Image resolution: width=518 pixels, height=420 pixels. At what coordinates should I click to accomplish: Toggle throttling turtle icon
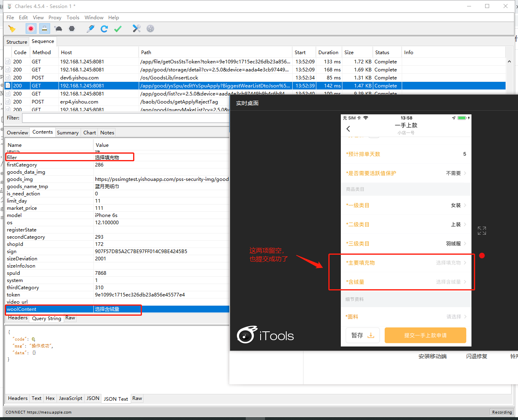click(59, 28)
